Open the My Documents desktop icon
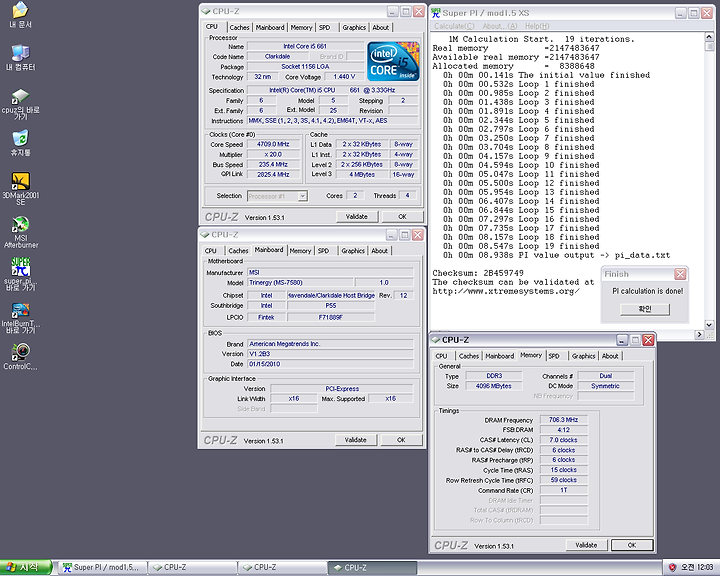720x576 pixels. 20,15
